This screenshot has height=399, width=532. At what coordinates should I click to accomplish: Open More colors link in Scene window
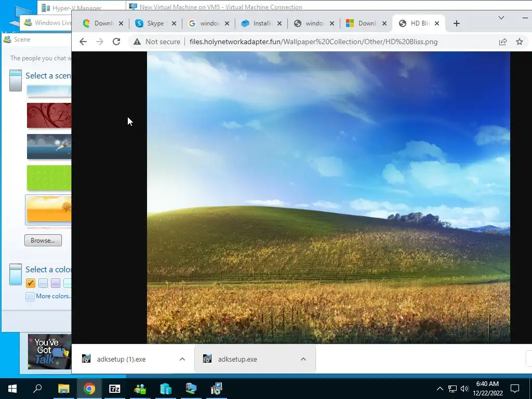pos(54,296)
